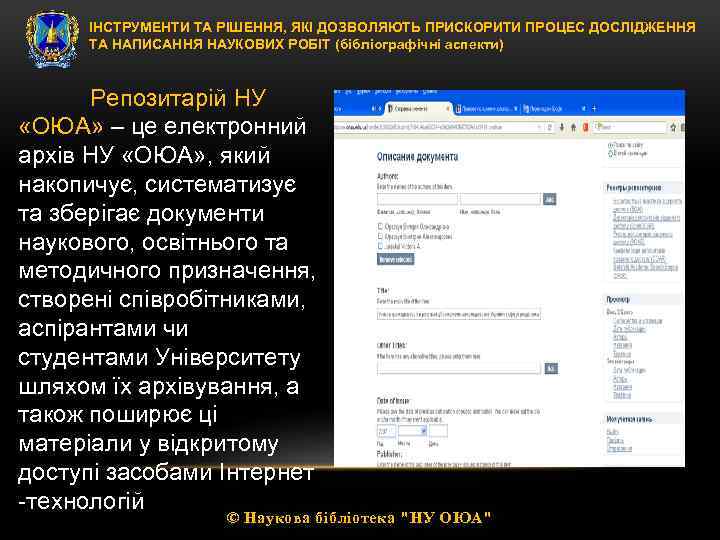Click the bookmark star icon after the search box

(x=673, y=127)
